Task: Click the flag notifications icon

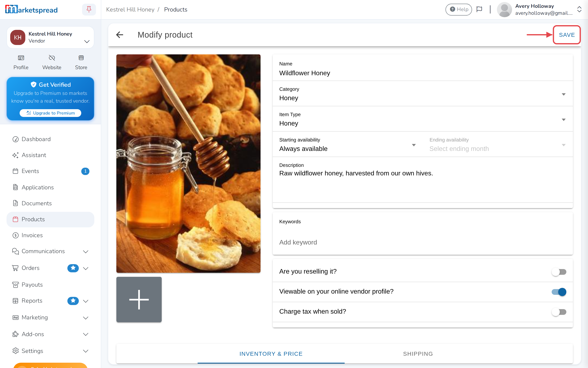Action: pos(479,9)
